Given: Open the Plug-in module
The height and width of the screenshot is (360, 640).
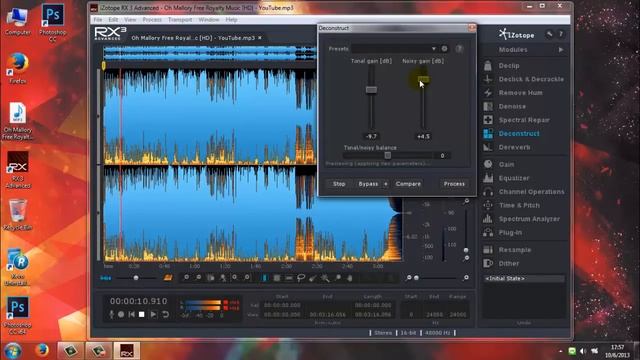Looking at the screenshot, I should [x=524, y=233].
